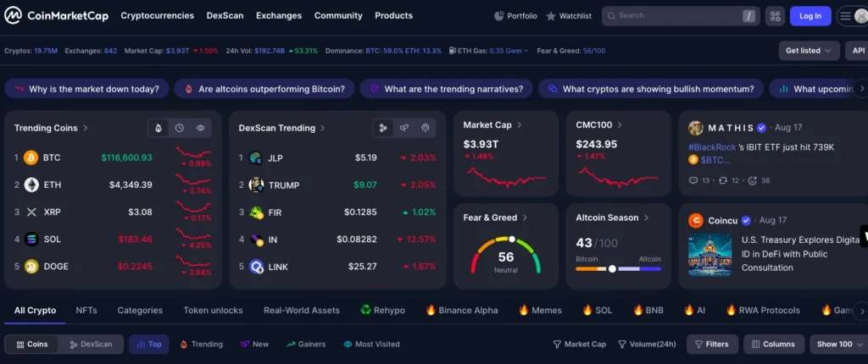The height and width of the screenshot is (364, 868).
Task: Click the Bitcoin BTC coin icon
Action: (31, 157)
